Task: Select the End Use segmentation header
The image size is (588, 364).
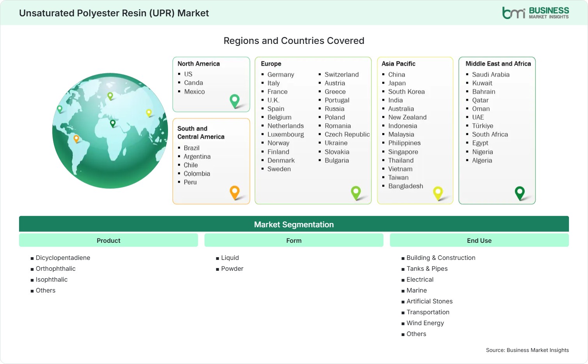Action: (x=479, y=240)
